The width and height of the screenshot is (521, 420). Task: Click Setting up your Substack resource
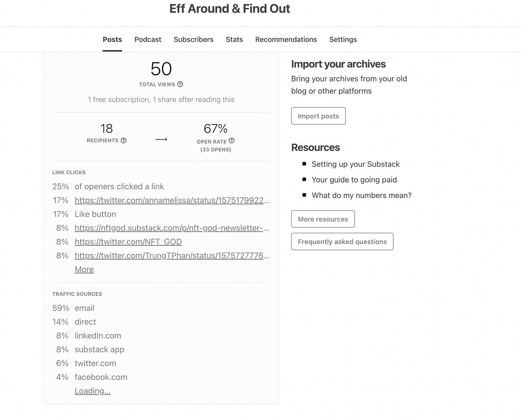(355, 164)
